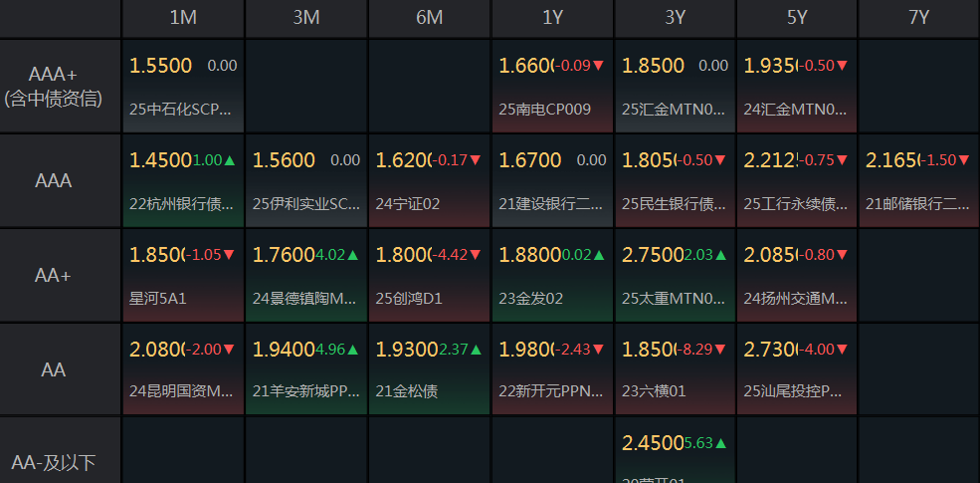Select the 3Y tenor column header
Screen dimensions: 980x483
coord(676,18)
